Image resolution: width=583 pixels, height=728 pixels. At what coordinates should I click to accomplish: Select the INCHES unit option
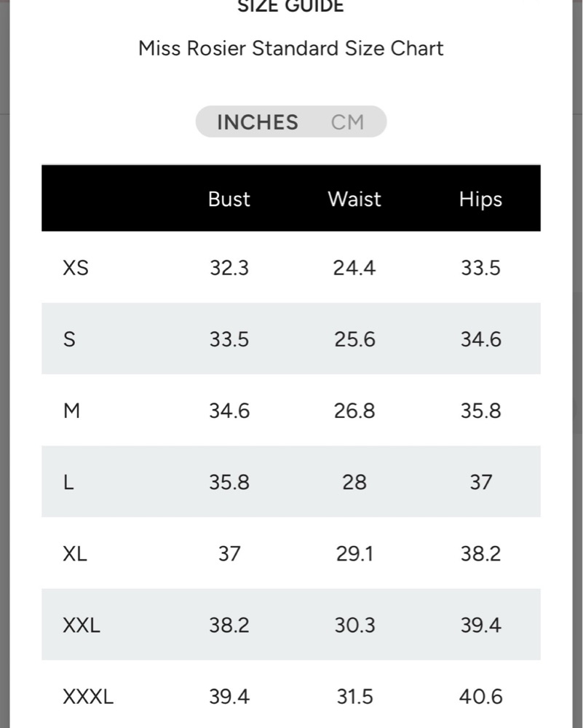coord(258,122)
